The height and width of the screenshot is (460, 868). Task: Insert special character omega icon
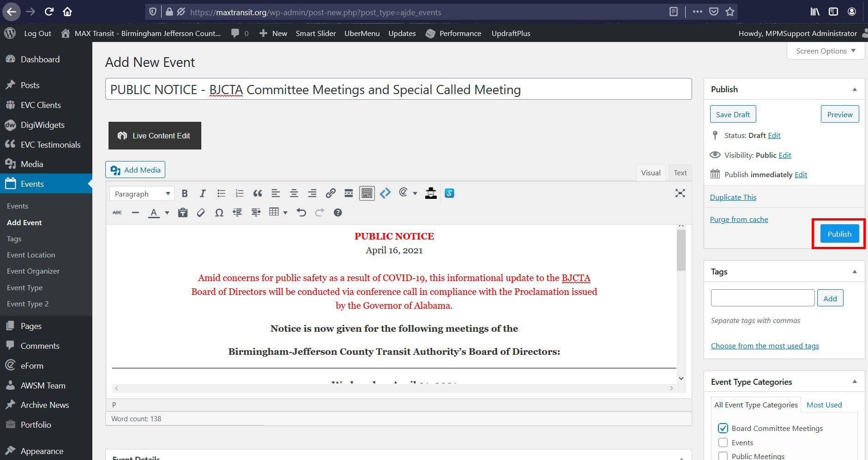point(219,213)
